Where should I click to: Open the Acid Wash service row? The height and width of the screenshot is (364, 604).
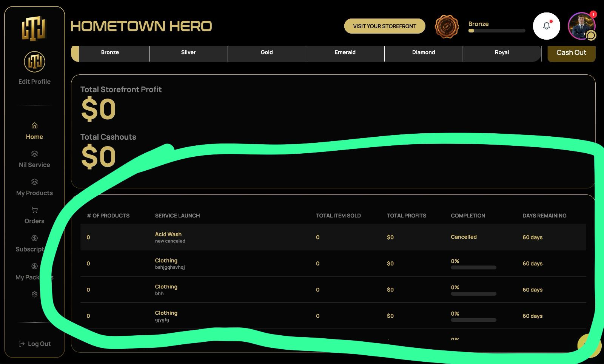click(x=168, y=234)
